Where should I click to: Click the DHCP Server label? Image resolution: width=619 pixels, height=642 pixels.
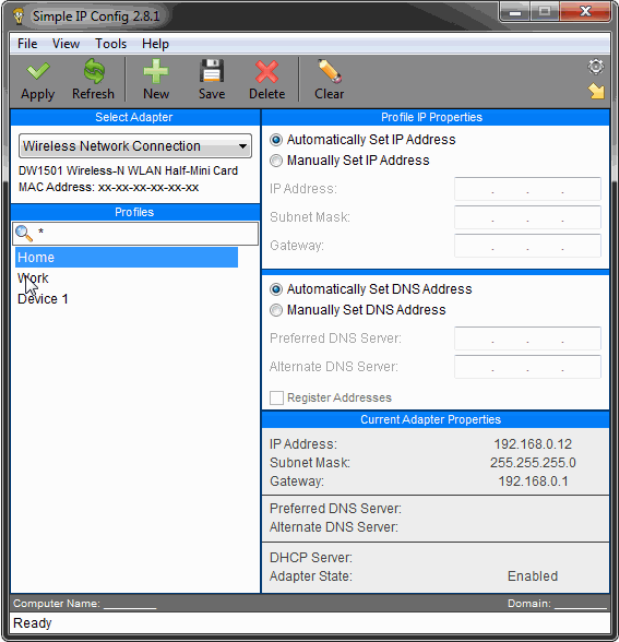tap(311, 558)
